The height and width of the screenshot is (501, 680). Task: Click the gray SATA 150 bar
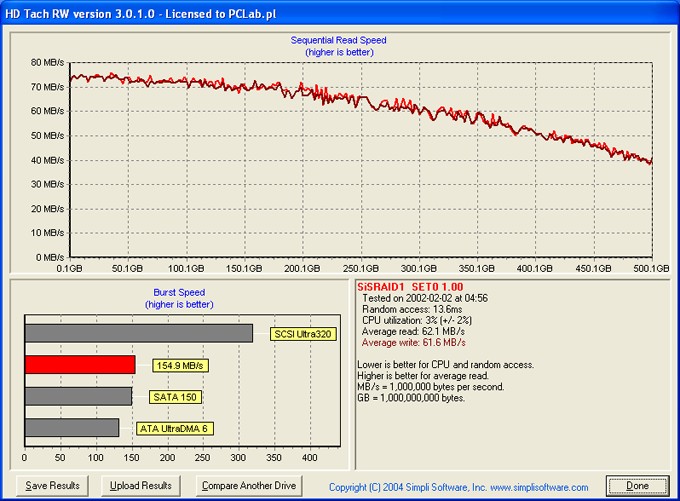[78, 396]
